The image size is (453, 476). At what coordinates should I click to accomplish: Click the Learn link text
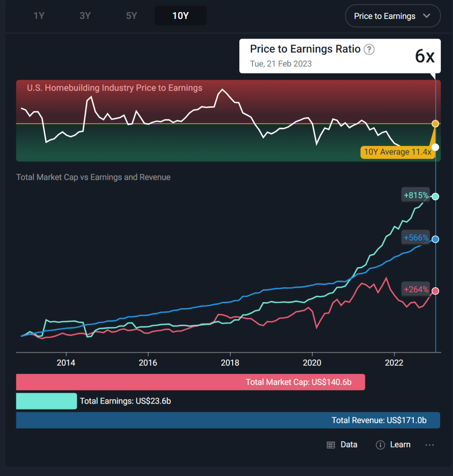point(400,445)
